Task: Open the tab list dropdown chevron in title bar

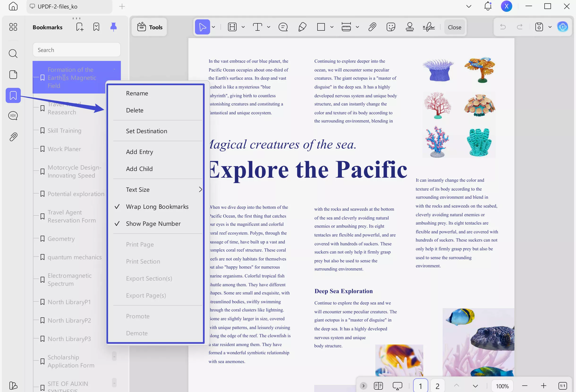Action: click(x=468, y=6)
